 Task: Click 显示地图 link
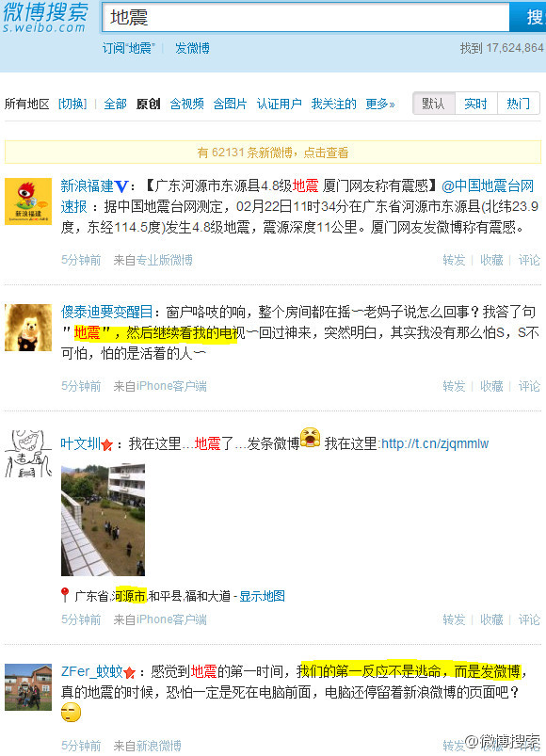(262, 596)
